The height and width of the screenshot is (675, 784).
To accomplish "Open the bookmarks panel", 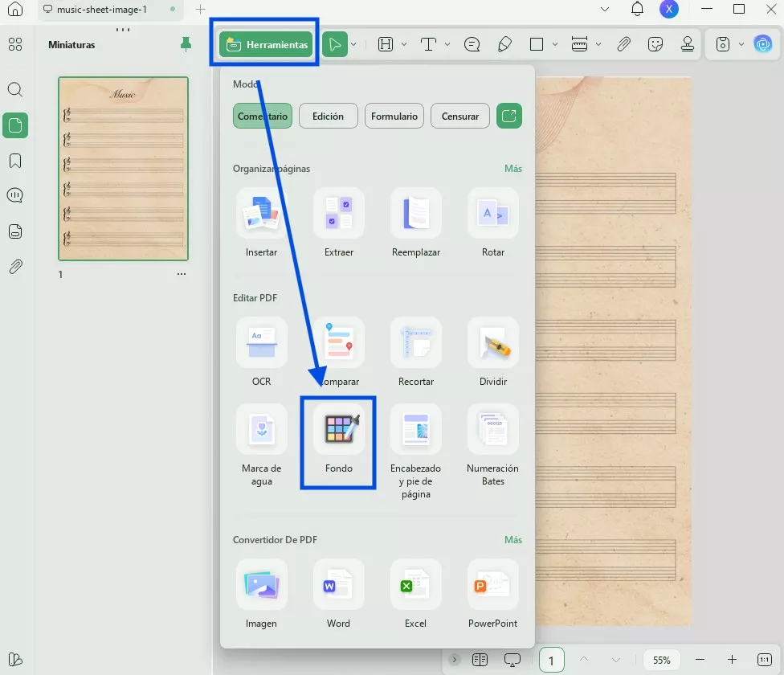I will (x=15, y=161).
